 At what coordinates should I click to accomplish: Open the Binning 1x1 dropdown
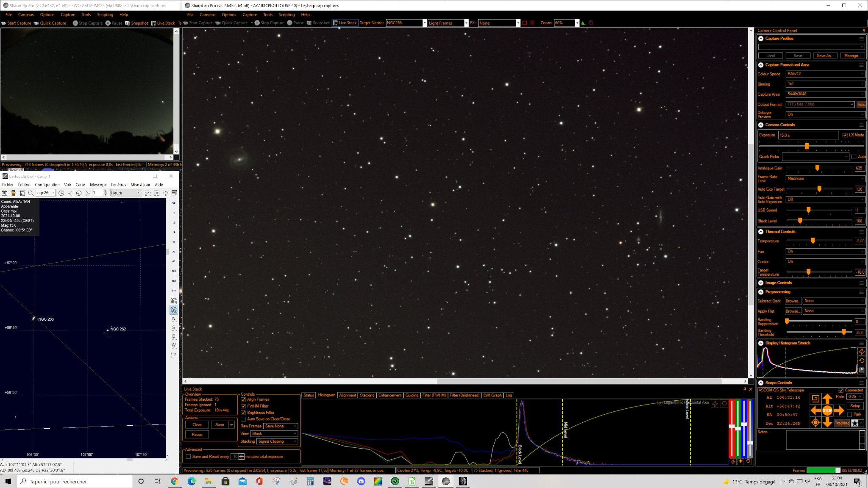pos(825,84)
